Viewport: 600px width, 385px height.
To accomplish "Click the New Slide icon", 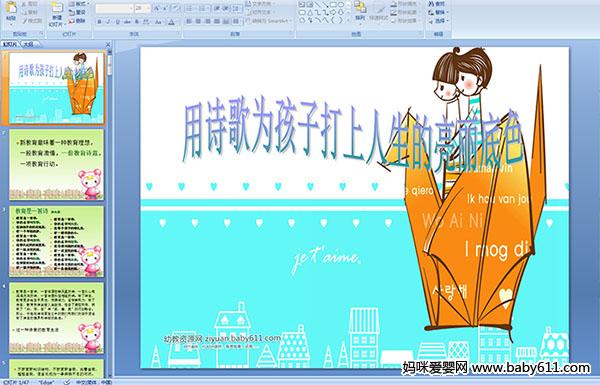I will [x=57, y=8].
